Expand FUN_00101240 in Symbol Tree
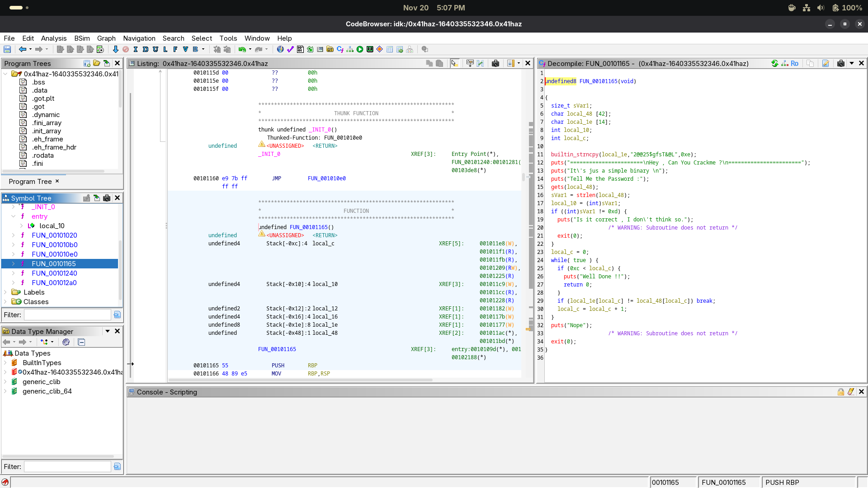The image size is (868, 488). [x=13, y=273]
